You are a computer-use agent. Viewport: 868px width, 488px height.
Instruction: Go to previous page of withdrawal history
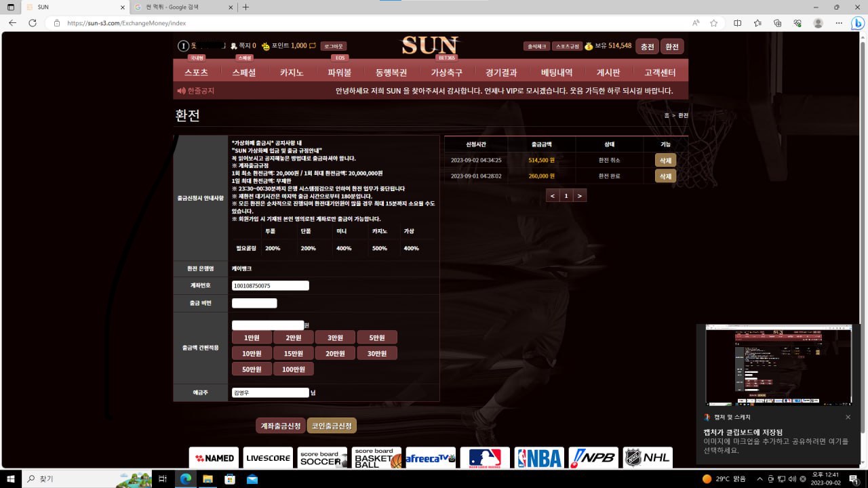(553, 195)
